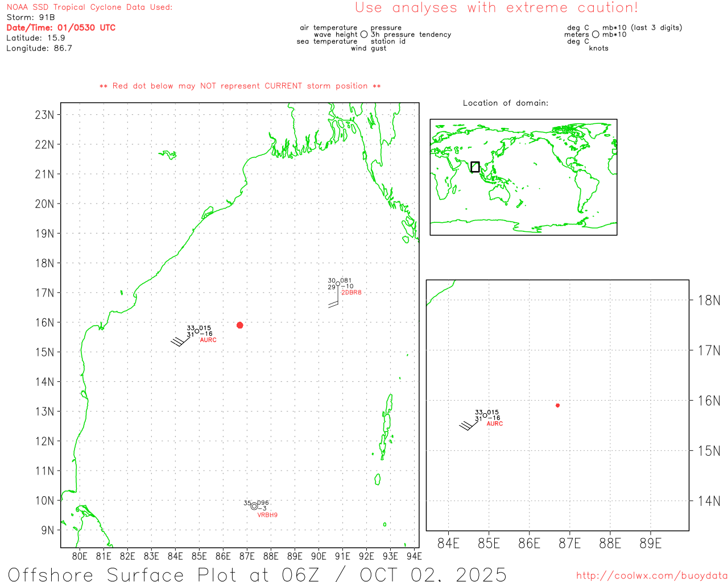The height and width of the screenshot is (582, 728).
Task: Click the red VRBH9 station label
Action: pyautogui.click(x=267, y=515)
